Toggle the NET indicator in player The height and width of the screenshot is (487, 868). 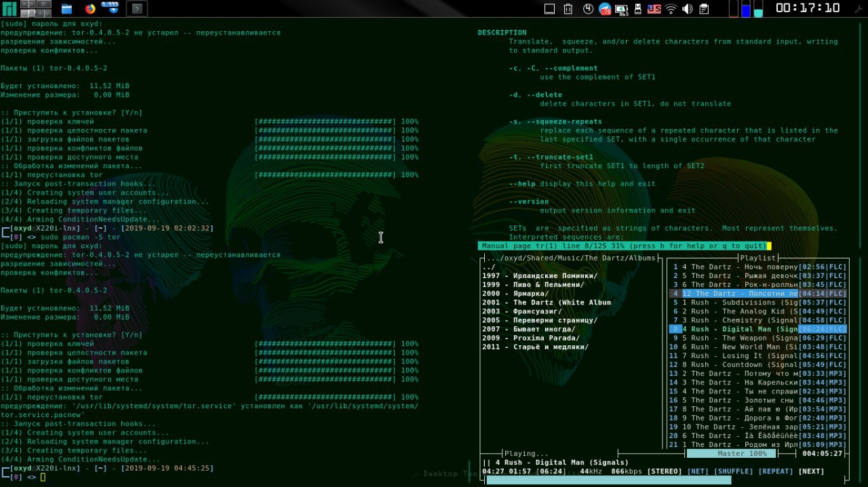click(697, 471)
